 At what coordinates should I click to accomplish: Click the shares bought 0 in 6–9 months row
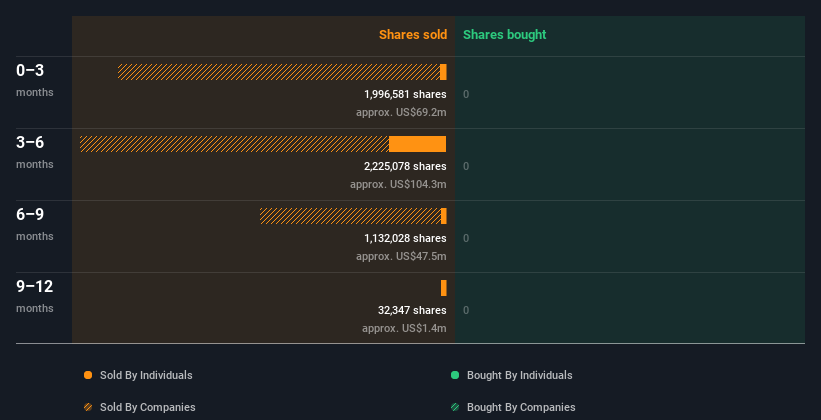pyautogui.click(x=466, y=238)
